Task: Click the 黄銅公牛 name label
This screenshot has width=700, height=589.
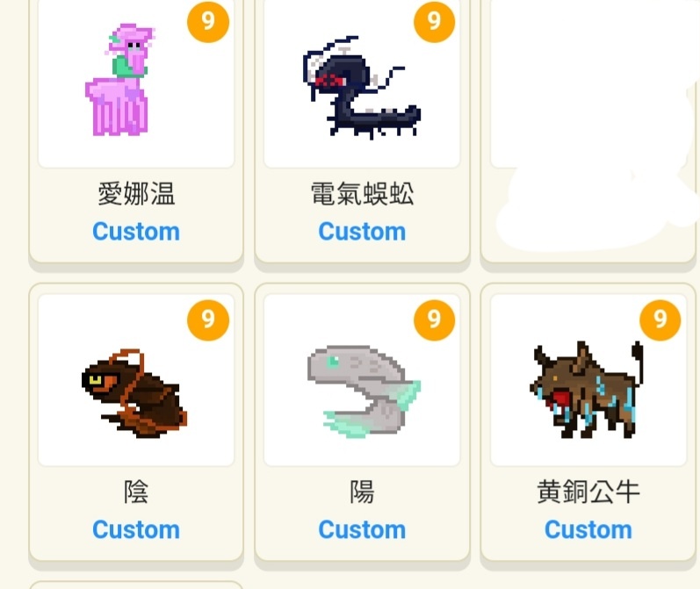Action: pos(588,492)
